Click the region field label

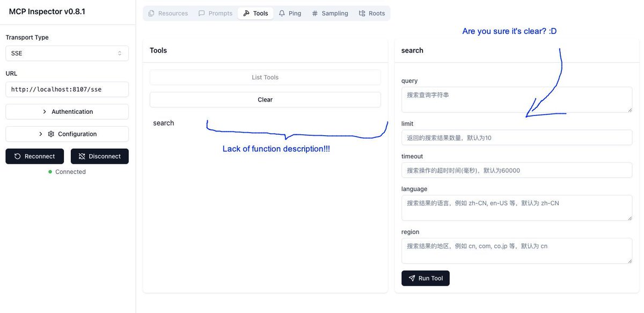coord(411,232)
